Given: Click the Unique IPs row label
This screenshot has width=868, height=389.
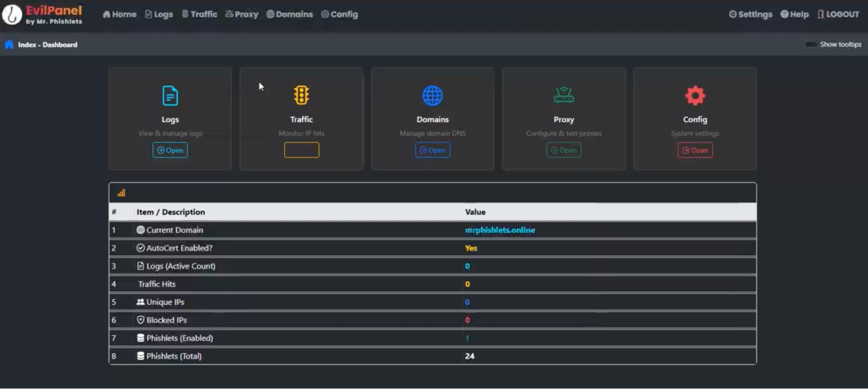Looking at the screenshot, I should 165,302.
